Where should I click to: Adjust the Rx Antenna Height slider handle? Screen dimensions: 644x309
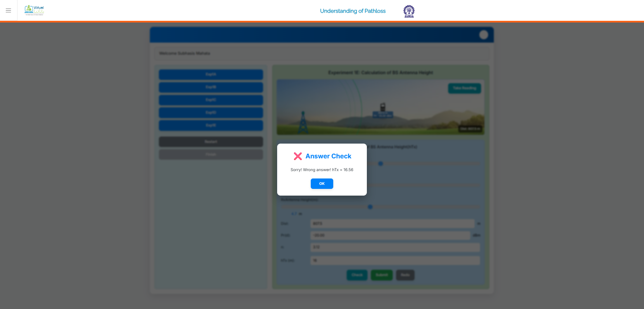pyautogui.click(x=370, y=207)
